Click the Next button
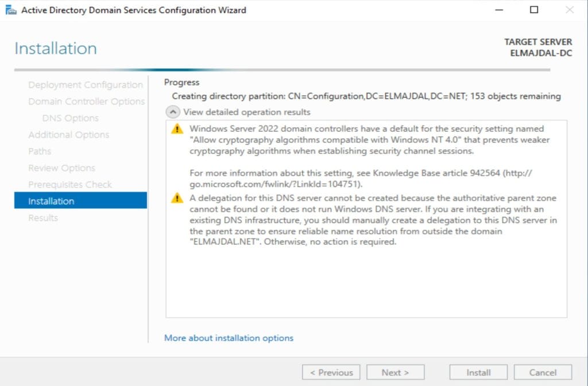The image size is (588, 386). point(395,372)
